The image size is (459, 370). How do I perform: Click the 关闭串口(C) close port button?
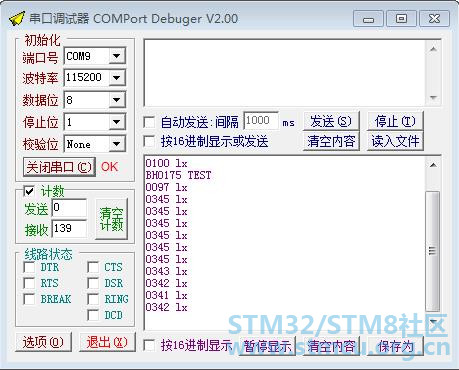(59, 167)
